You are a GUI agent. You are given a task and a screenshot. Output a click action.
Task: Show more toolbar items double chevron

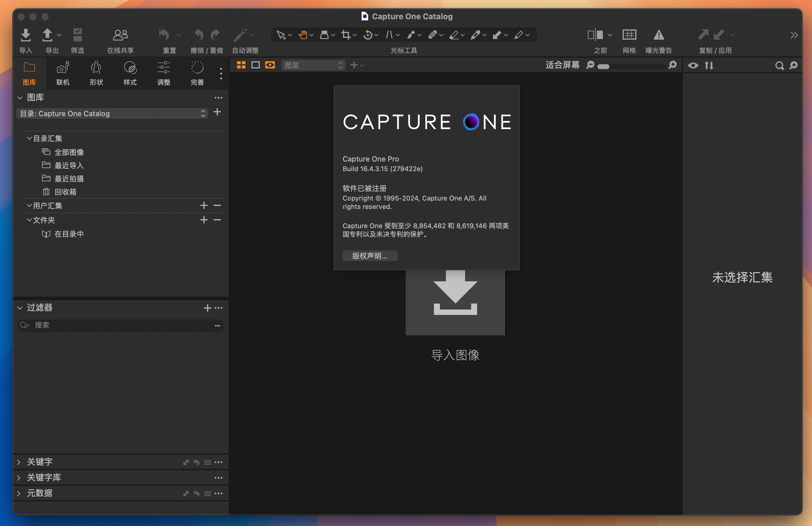click(x=794, y=35)
